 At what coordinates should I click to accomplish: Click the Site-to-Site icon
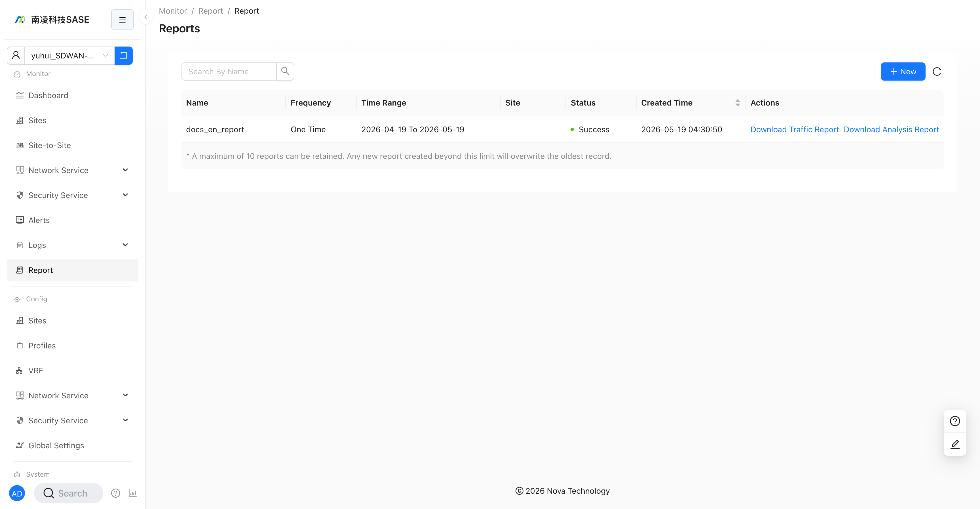click(x=20, y=146)
